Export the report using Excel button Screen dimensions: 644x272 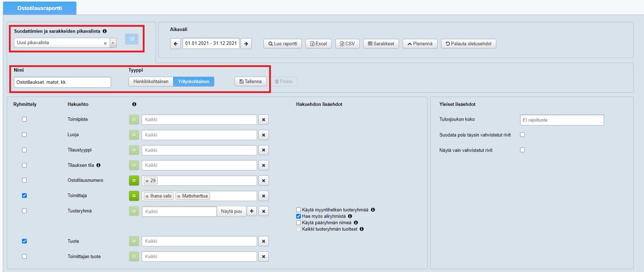(318, 44)
